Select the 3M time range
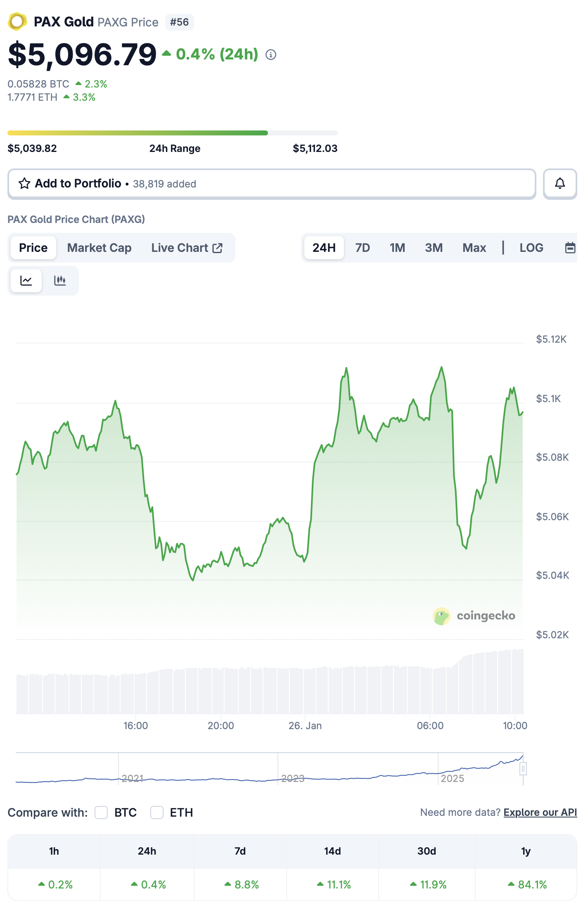 434,248
